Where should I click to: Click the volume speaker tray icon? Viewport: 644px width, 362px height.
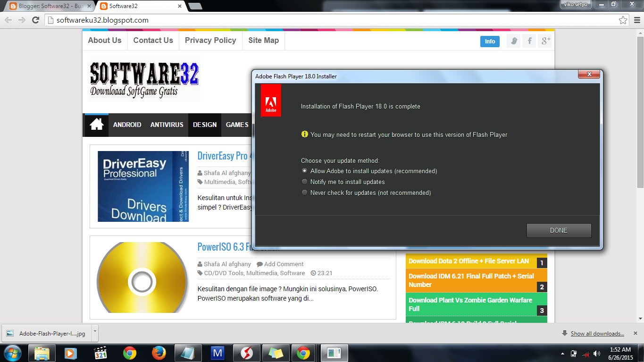tap(597, 354)
